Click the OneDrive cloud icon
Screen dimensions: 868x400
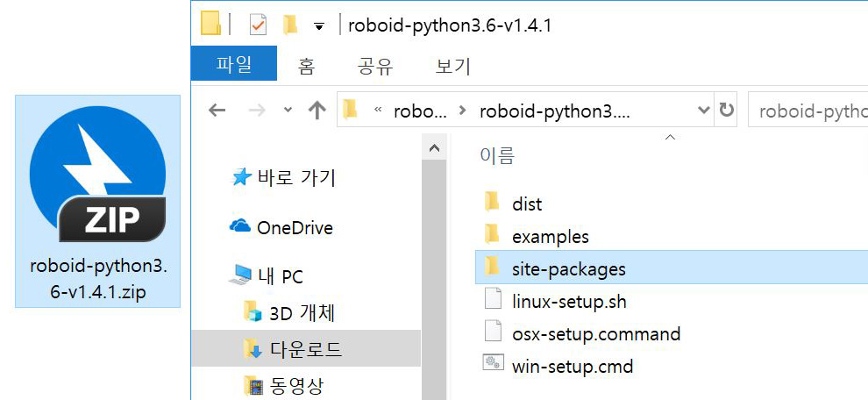(x=239, y=225)
